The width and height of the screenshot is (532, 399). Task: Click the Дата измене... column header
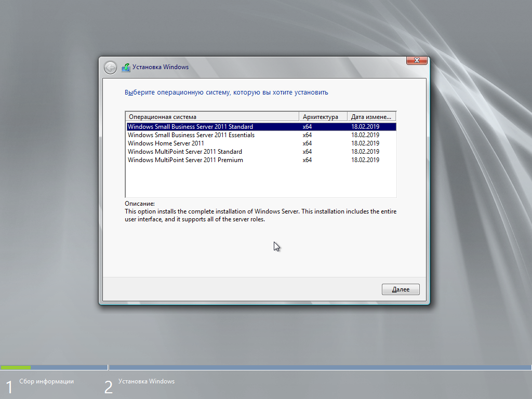(x=371, y=116)
